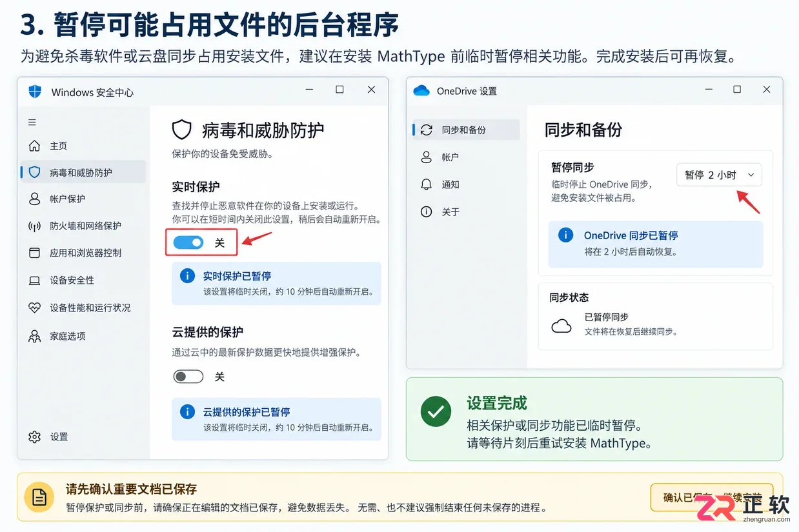Image resolution: width=799 pixels, height=532 pixels.
Task: Click the 实时保护已暂停 notice text
Action: point(237,276)
